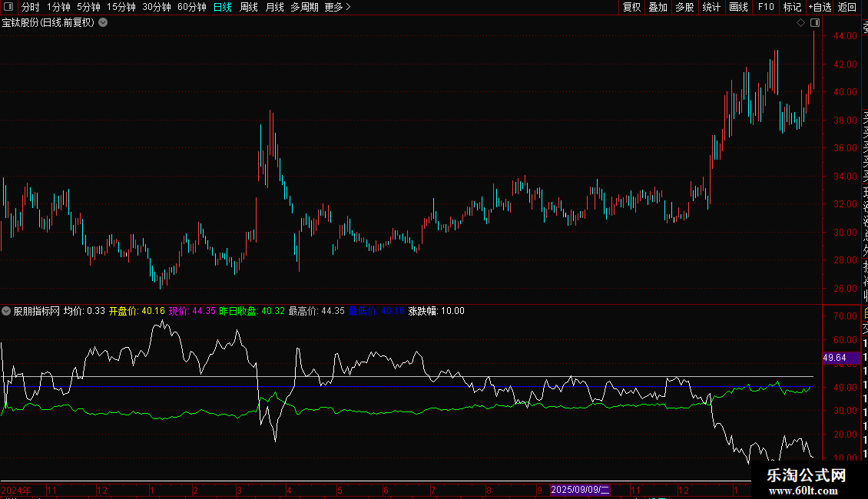
Task: Open the 统计 statistics tool
Action: pos(711,7)
